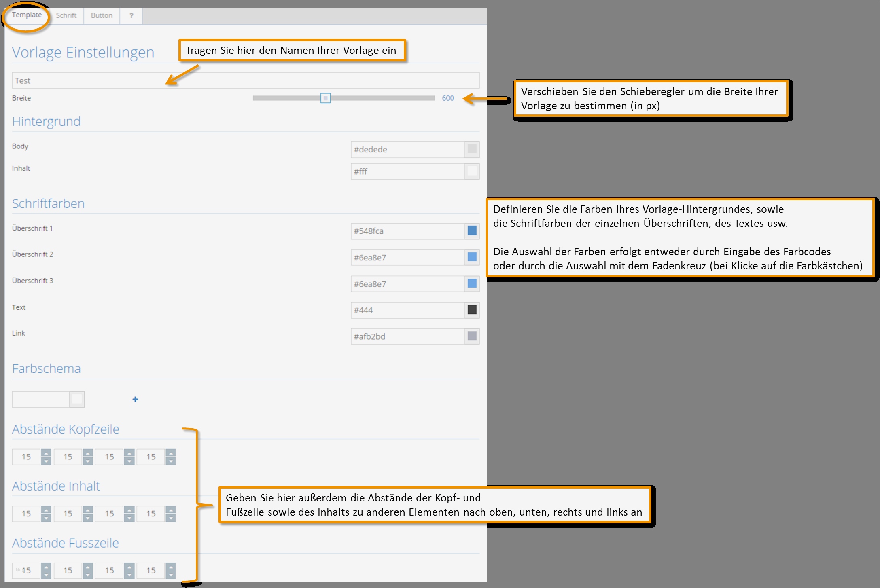Increase first Abstände Kopfzeile value

click(x=47, y=453)
